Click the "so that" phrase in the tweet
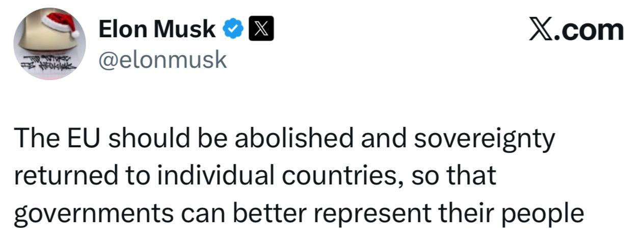644x242 pixels. [462, 176]
